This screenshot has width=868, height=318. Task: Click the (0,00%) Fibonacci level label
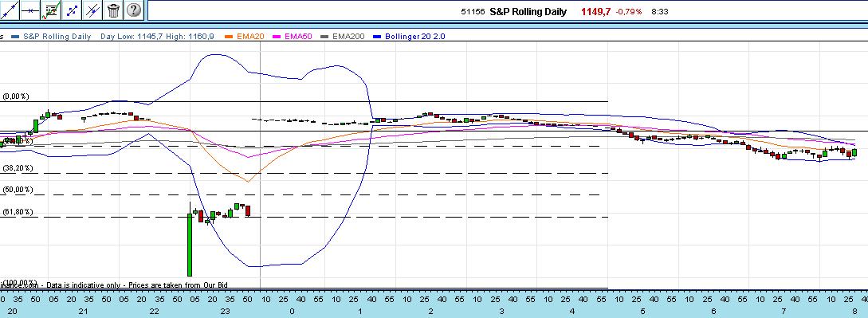16,96
